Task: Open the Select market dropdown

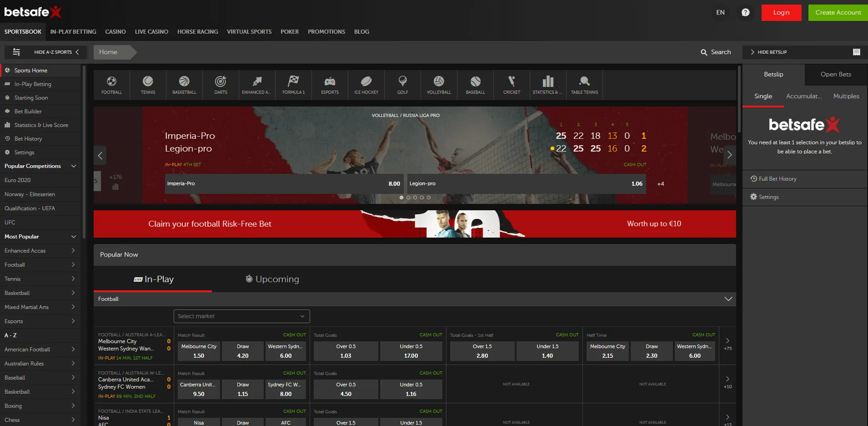Action: (x=242, y=316)
